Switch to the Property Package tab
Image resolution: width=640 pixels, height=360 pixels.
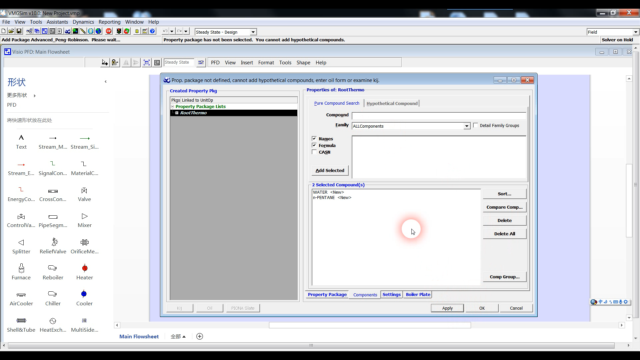coord(327,294)
